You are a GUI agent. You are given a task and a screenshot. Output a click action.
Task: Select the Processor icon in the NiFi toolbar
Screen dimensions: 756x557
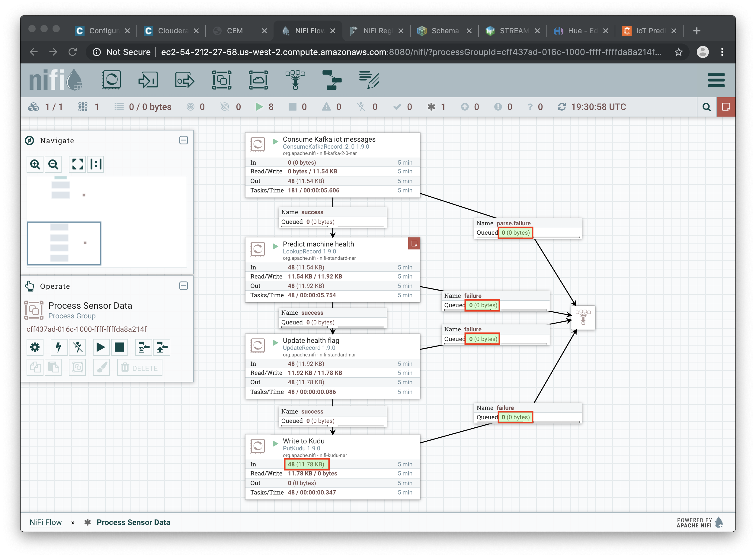(111, 80)
